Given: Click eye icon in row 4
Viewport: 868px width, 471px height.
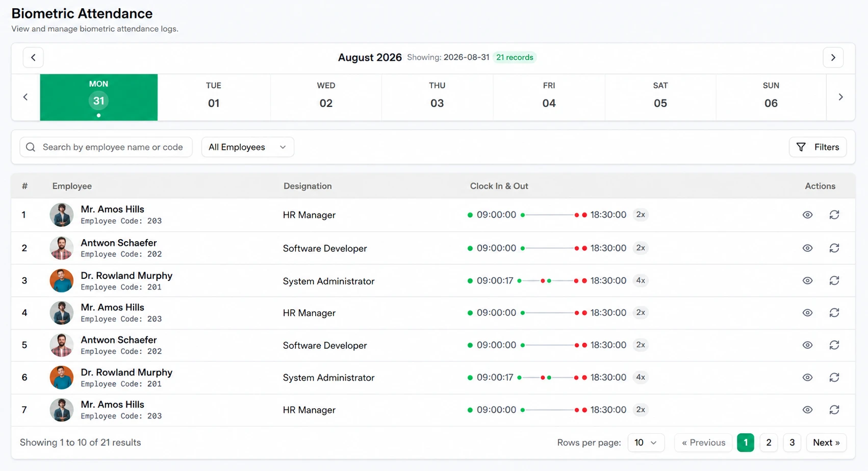Looking at the screenshot, I should click(x=807, y=312).
